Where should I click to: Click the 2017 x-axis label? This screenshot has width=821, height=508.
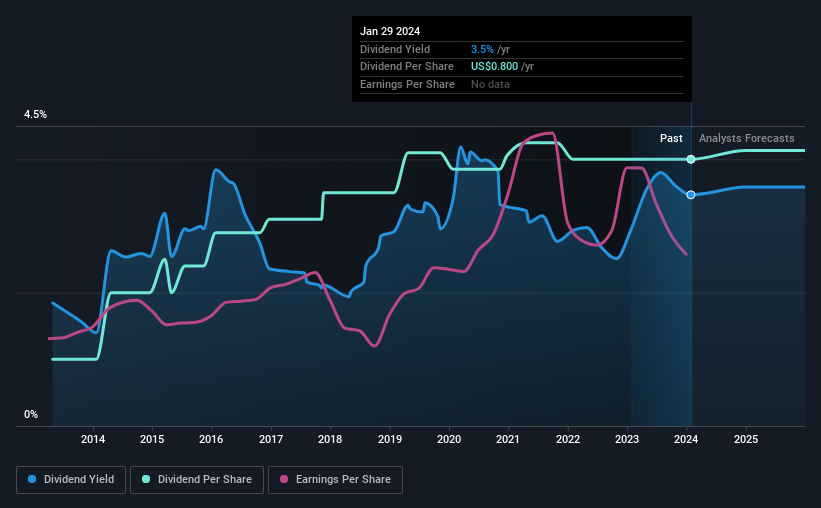(x=271, y=439)
